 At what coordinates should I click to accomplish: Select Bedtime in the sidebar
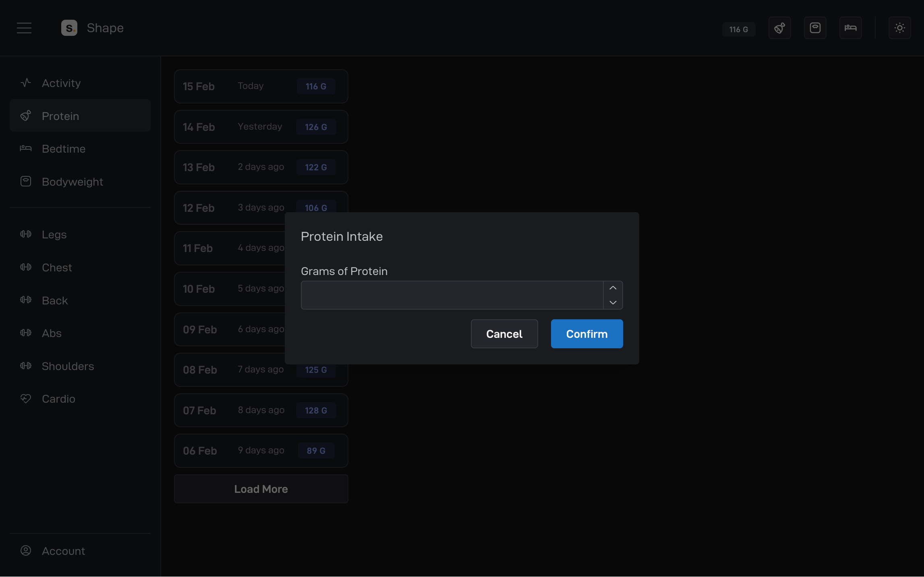tap(64, 149)
